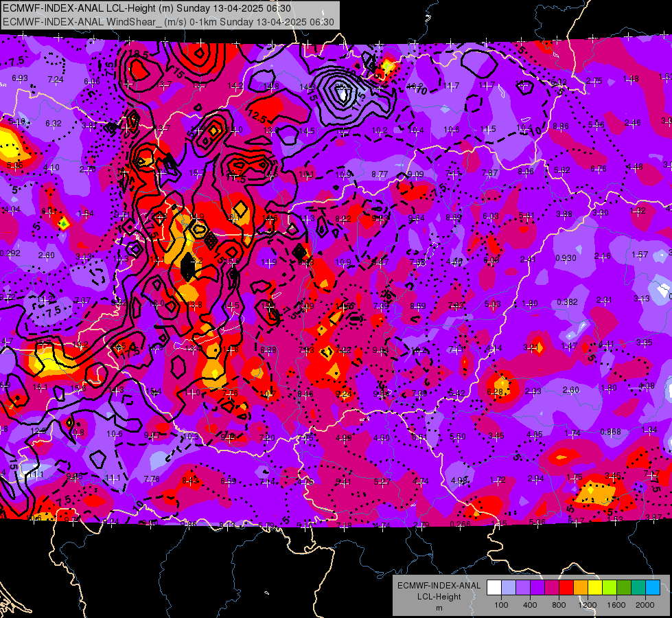Click the 5.62 wind shear value
Screen dimensions: 672x618
562,170
